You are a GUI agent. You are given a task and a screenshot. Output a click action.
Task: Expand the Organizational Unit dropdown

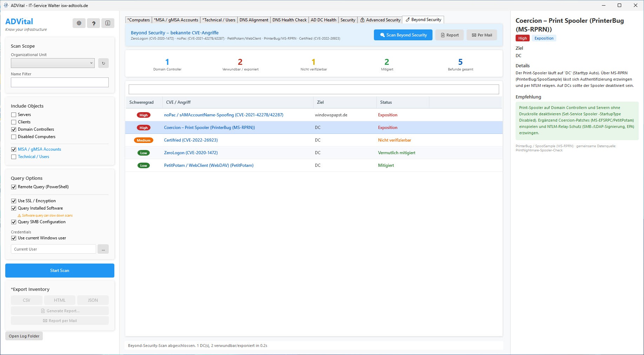[x=53, y=63]
